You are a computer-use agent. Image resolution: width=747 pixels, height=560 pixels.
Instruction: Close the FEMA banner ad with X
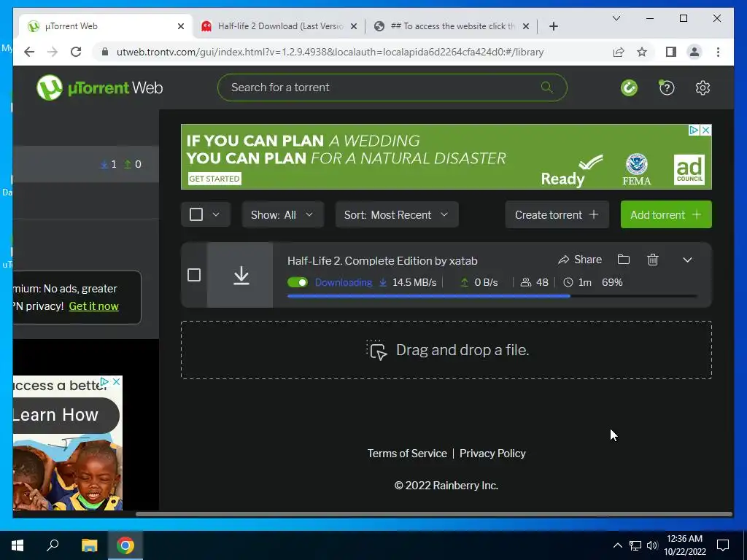tap(706, 130)
